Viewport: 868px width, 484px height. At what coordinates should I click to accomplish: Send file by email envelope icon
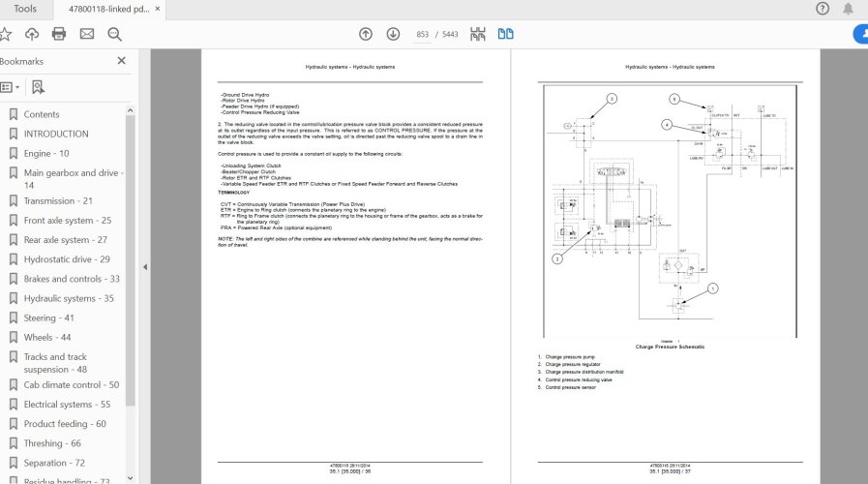tap(87, 34)
